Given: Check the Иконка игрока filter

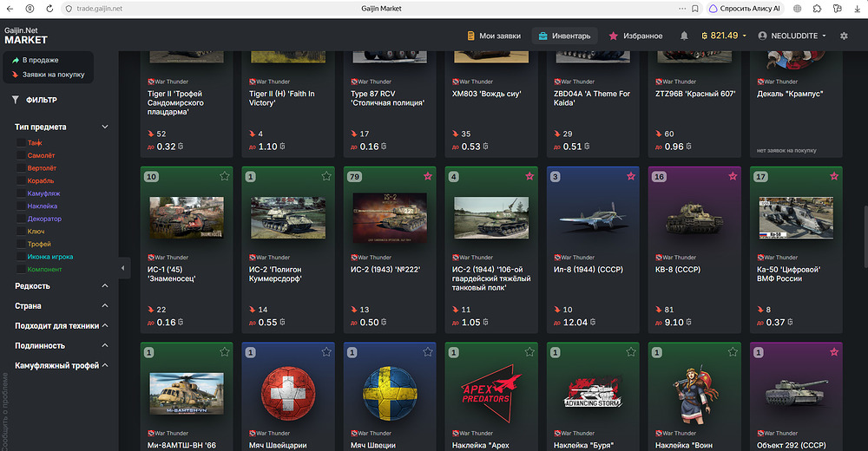Looking at the screenshot, I should [x=21, y=257].
